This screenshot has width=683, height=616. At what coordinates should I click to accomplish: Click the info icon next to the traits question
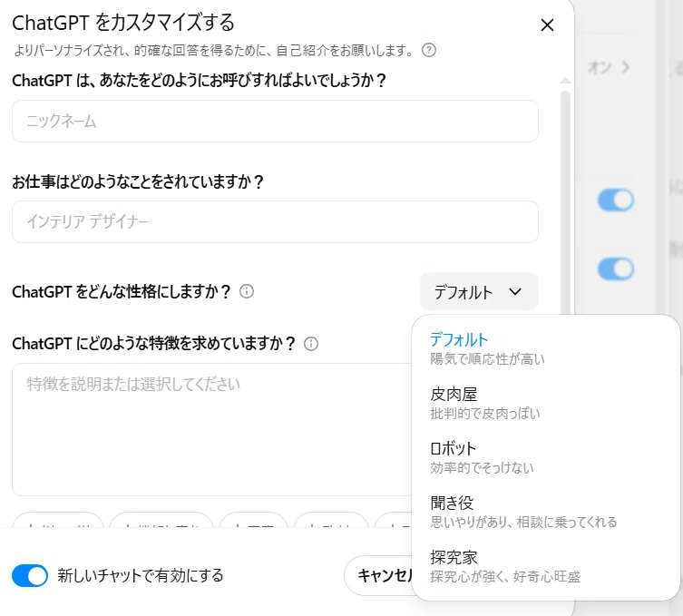coord(311,344)
